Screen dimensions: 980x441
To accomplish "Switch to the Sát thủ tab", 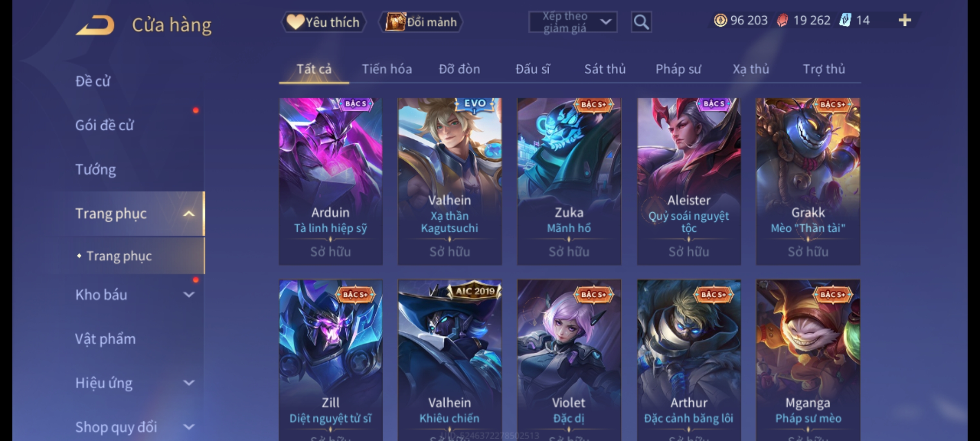I will point(605,69).
